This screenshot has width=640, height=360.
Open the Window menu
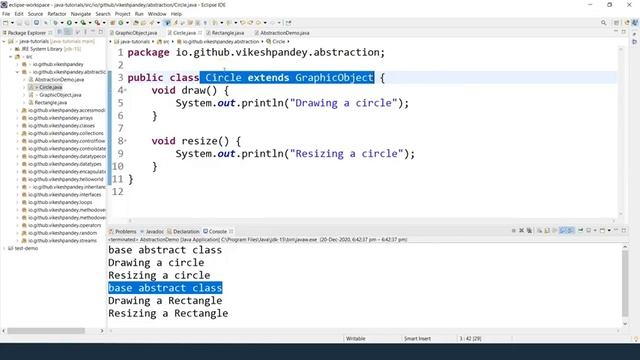click(x=157, y=14)
